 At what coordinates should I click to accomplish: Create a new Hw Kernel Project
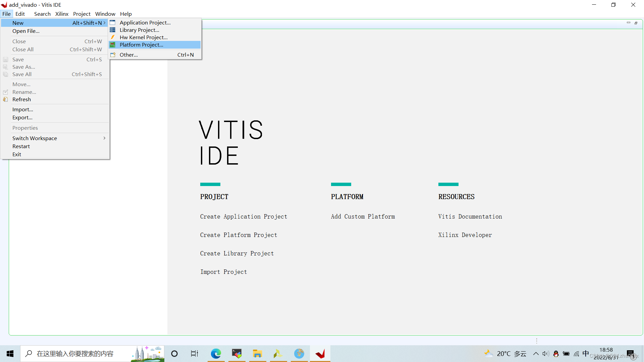[143, 37]
